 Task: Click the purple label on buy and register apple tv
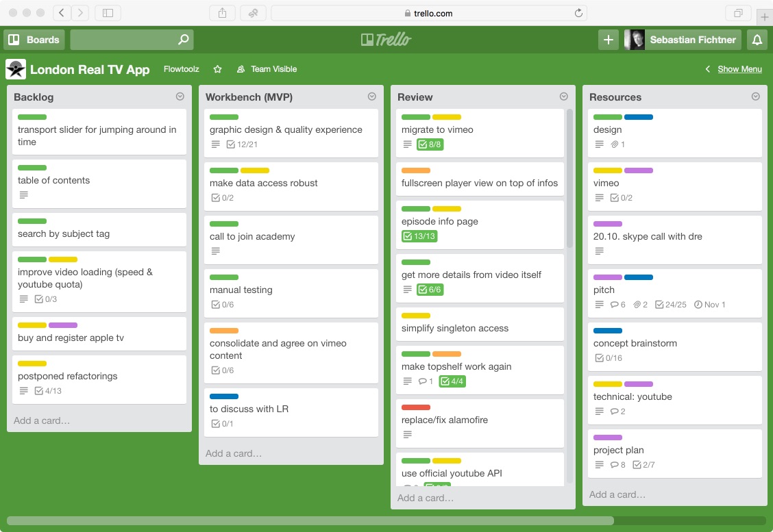point(63,325)
